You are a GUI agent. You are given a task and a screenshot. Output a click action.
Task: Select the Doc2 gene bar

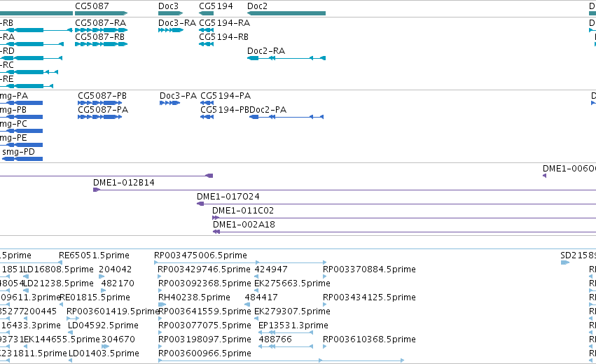286,13
